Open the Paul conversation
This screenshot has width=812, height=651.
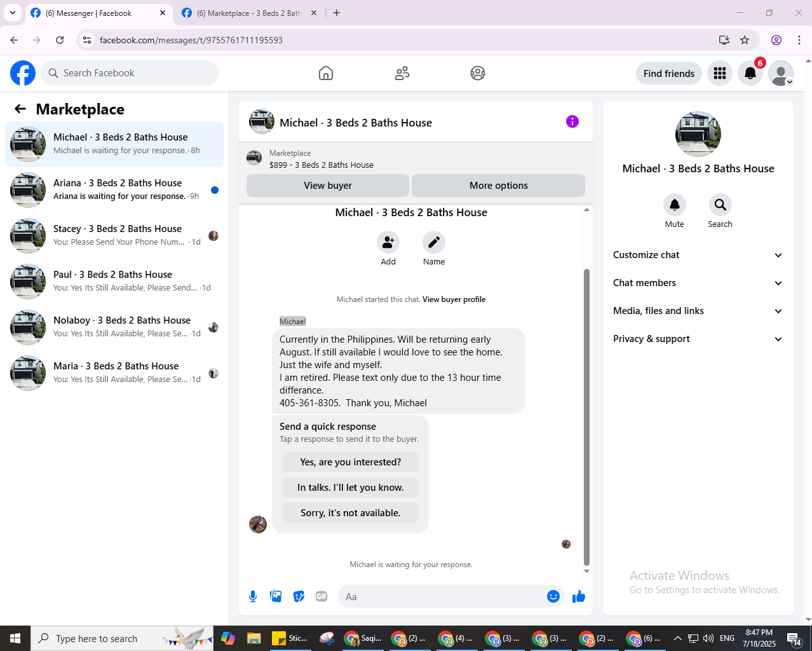click(x=114, y=282)
